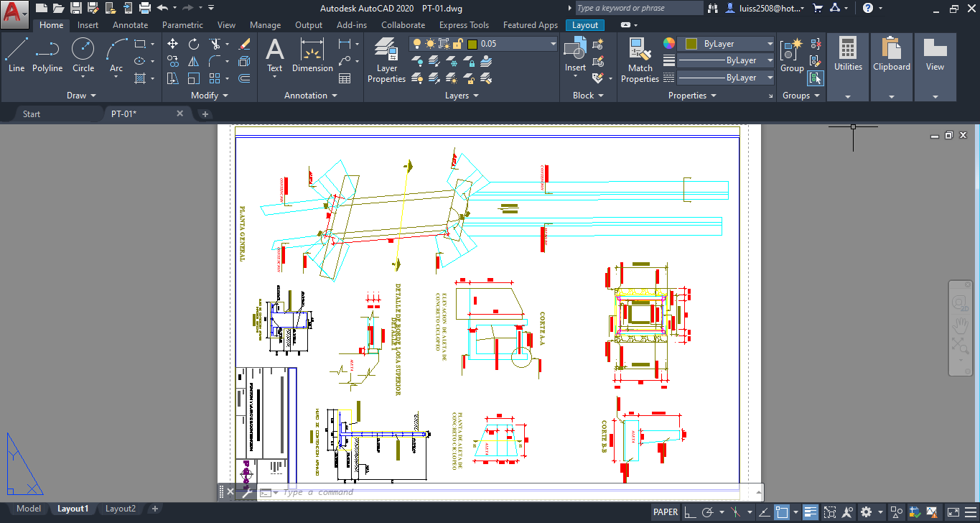Screen dimensions: 980x523
Task: Expand the Annotation panel dropdown
Action: pyautogui.click(x=311, y=96)
